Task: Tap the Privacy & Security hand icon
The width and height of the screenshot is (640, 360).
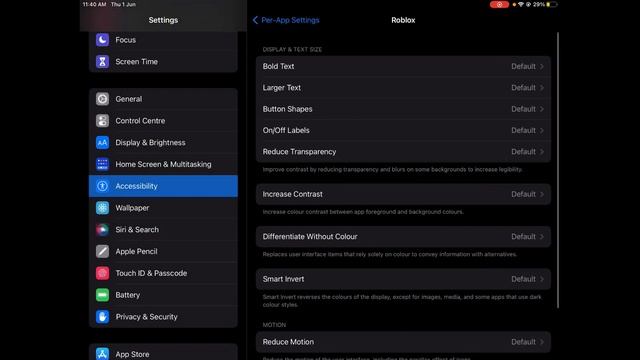Action: (102, 317)
